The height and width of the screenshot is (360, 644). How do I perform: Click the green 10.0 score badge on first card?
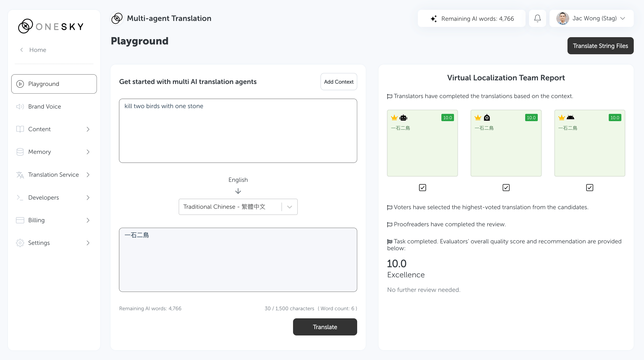point(447,117)
